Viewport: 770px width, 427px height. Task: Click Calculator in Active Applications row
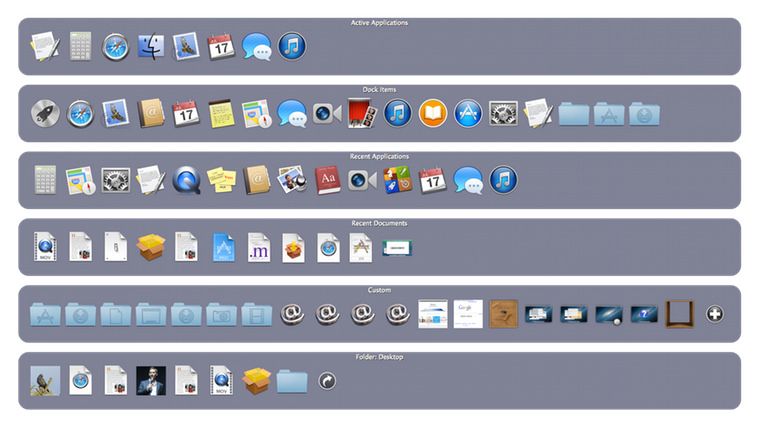point(81,46)
